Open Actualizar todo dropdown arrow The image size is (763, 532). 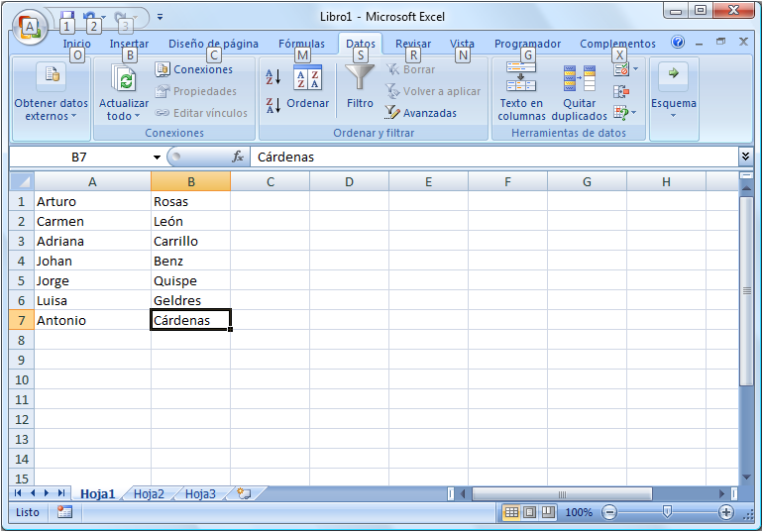pos(137,116)
